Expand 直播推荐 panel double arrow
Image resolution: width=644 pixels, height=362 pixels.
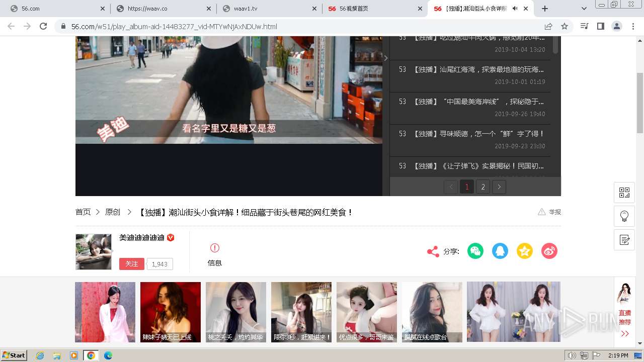click(x=625, y=334)
